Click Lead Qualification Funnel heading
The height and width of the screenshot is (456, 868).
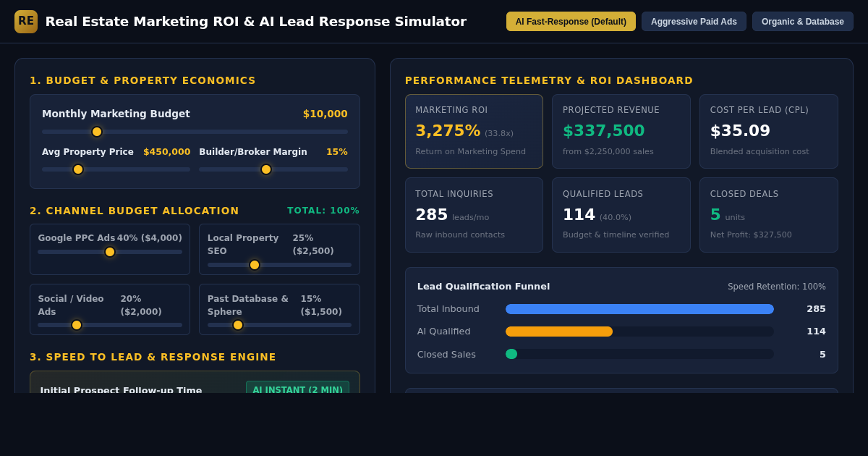point(483,287)
